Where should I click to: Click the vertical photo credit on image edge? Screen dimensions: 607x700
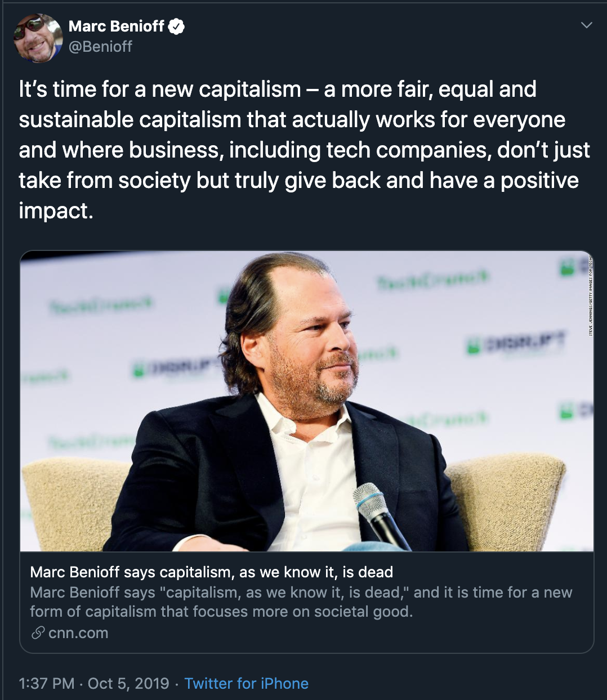click(590, 295)
